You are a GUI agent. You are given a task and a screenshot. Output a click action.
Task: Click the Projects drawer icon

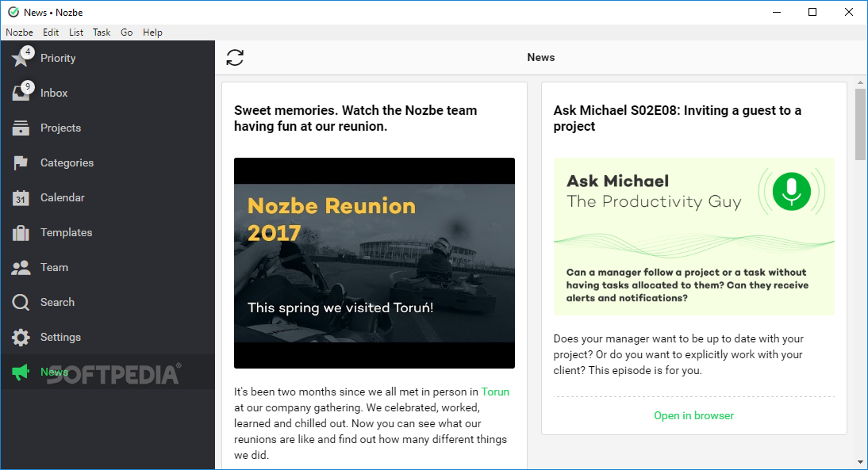click(x=21, y=128)
